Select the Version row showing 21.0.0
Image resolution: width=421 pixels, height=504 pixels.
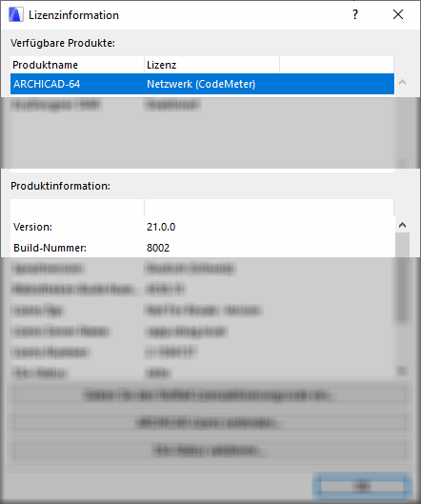point(202,227)
